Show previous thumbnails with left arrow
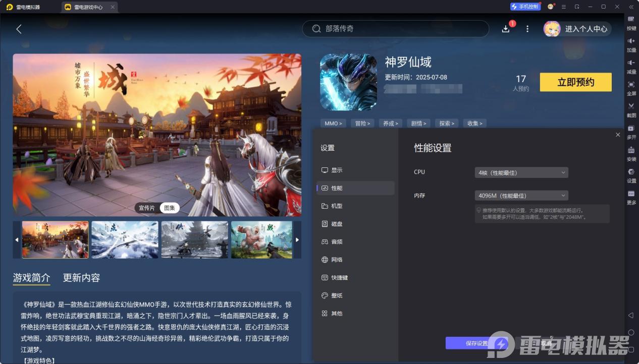Screen dimensions: 639x364 pyautogui.click(x=17, y=239)
